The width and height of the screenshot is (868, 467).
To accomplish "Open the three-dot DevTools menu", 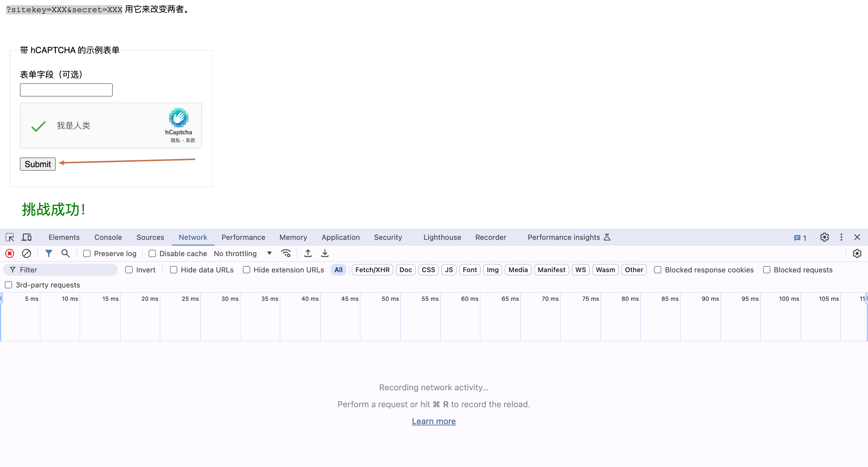I will 841,237.
